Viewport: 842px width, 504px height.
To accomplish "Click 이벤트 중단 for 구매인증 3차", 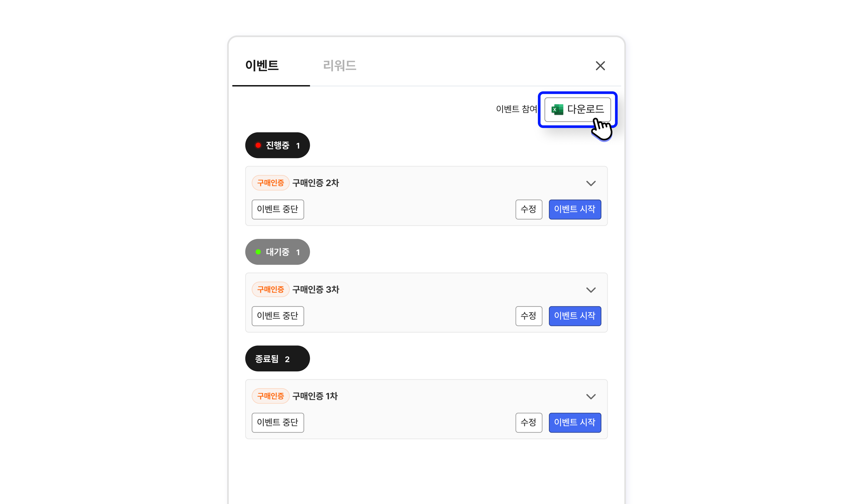I will tap(278, 316).
